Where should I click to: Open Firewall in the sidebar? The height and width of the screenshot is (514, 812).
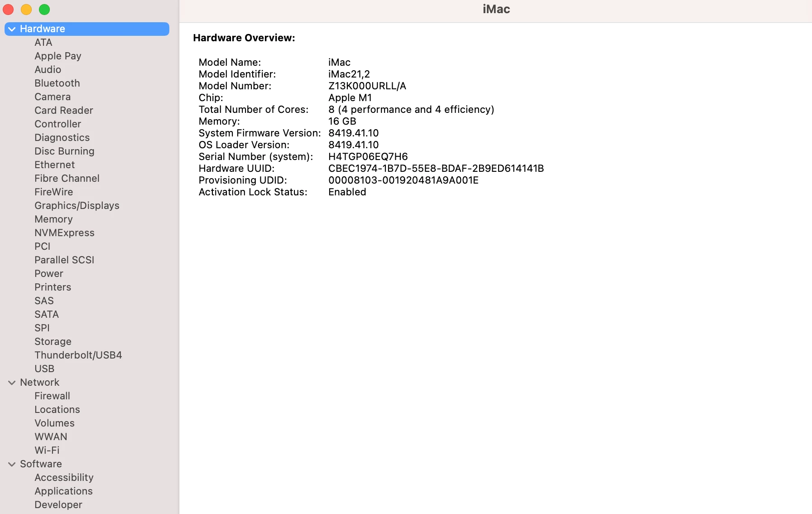[x=53, y=396]
